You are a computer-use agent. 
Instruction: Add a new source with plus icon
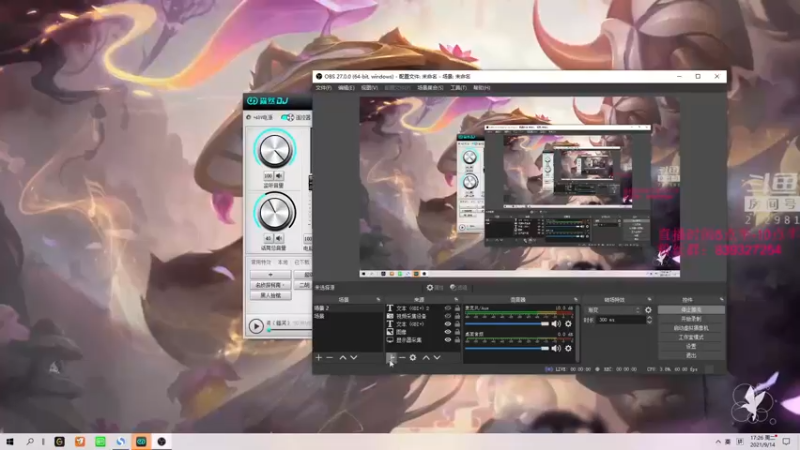tap(391, 358)
